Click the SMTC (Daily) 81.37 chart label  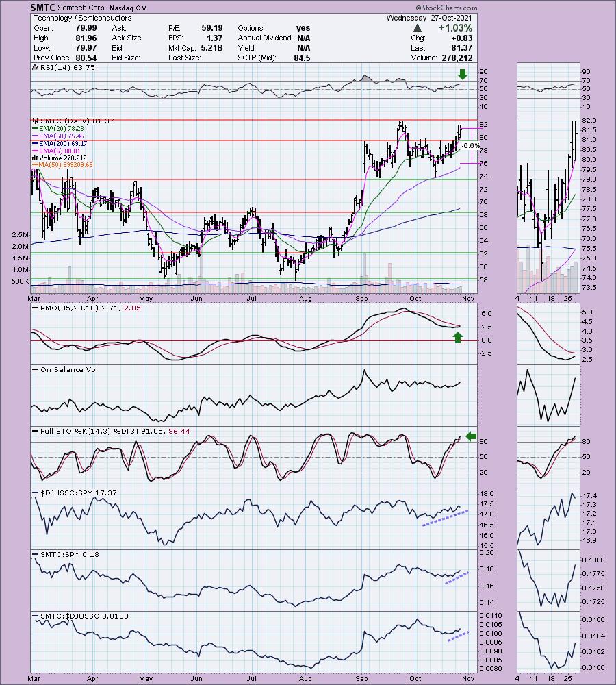77,121
